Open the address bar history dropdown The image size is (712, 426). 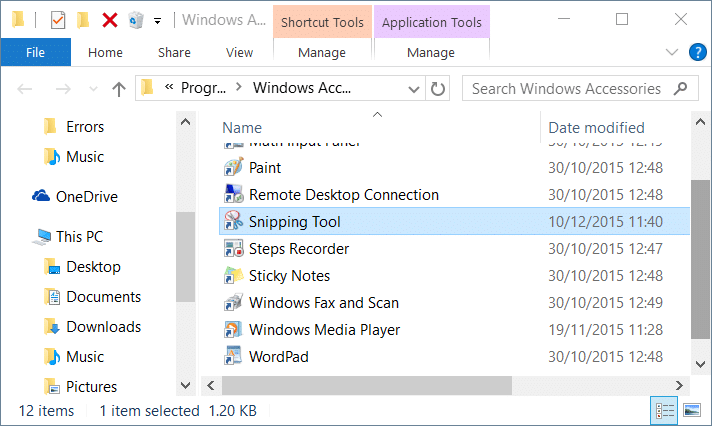pos(414,89)
